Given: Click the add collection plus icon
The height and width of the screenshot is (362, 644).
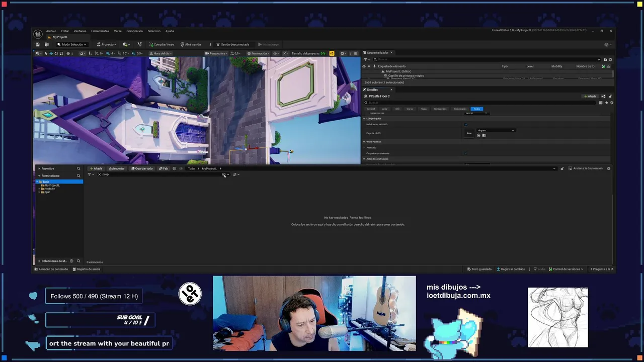Looking at the screenshot, I should (71, 261).
